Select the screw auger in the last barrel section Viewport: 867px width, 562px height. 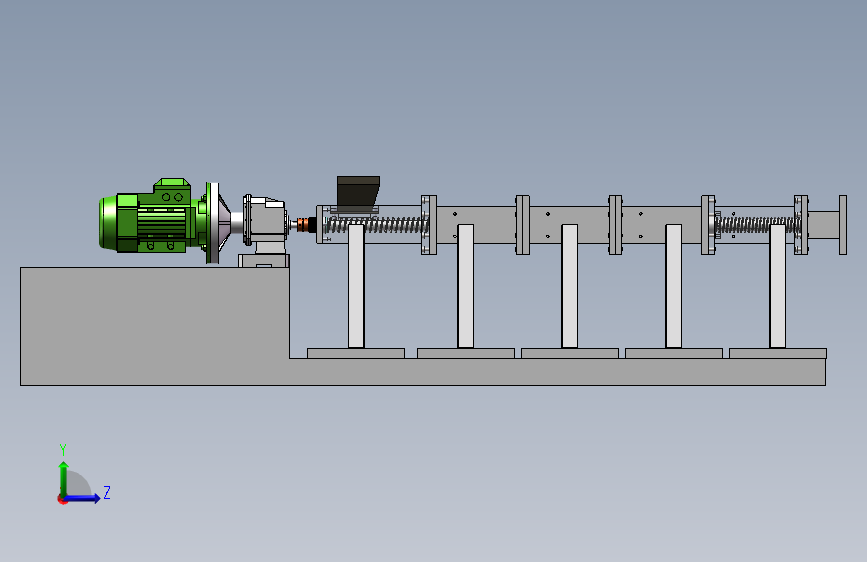click(757, 225)
